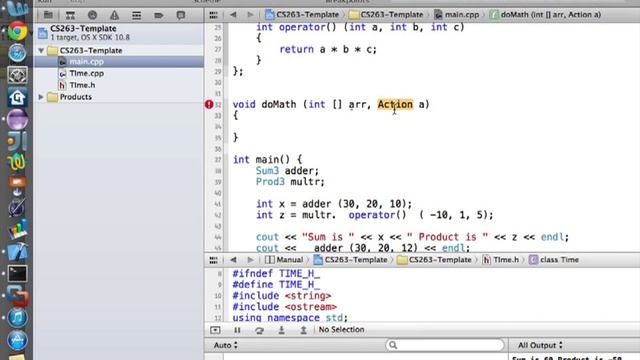Screen dimensions: 640x360
Task: Click the #include <string> line
Action: 282,296
